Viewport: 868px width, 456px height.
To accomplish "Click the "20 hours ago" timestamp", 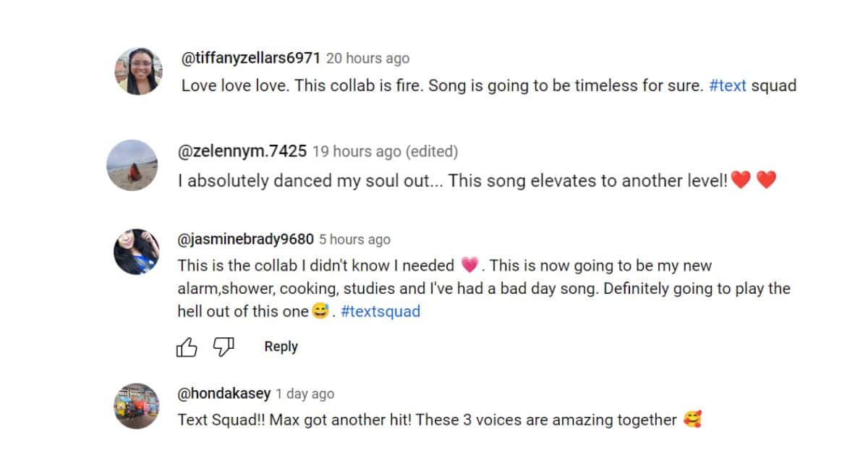I will (x=367, y=59).
